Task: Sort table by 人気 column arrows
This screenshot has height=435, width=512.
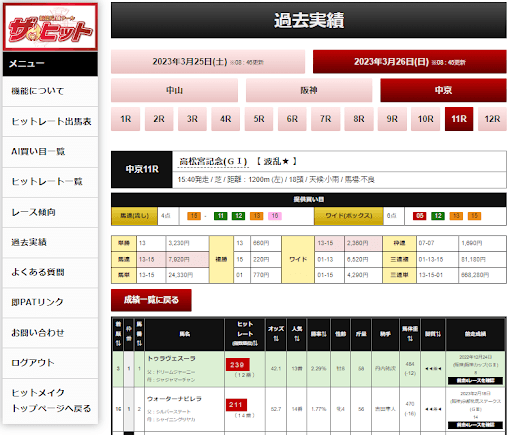Action: coord(297,339)
